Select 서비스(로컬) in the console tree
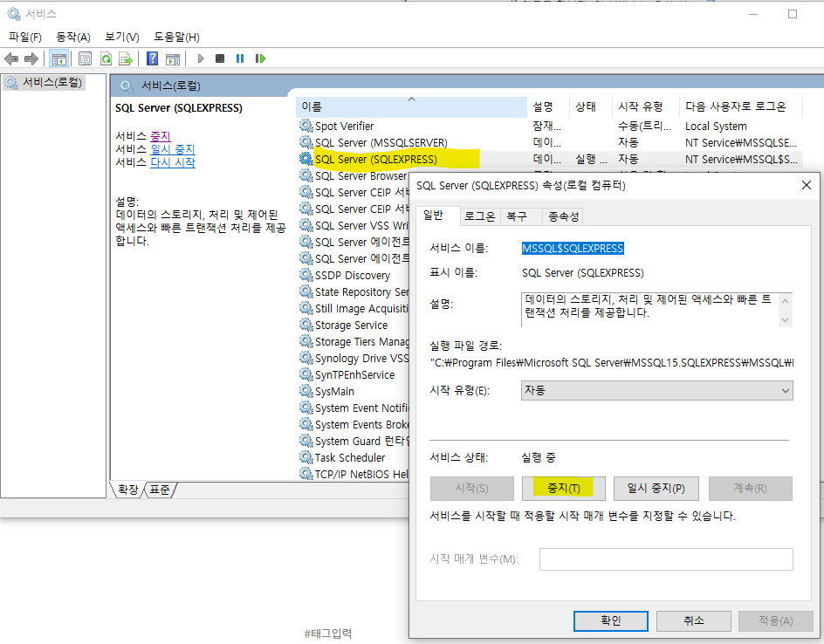 pos(45,83)
